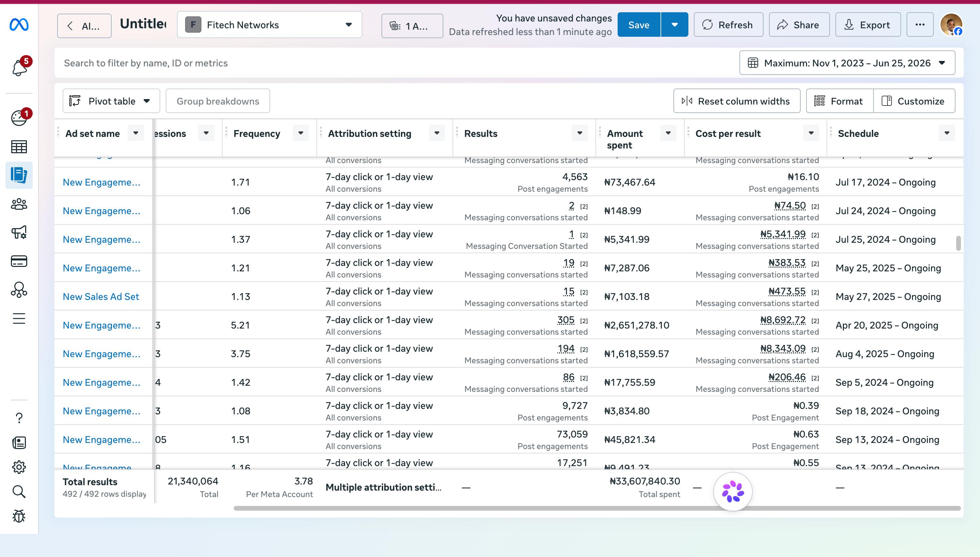This screenshot has height=557, width=980.
Task: Click the search filter input field
Action: [394, 63]
